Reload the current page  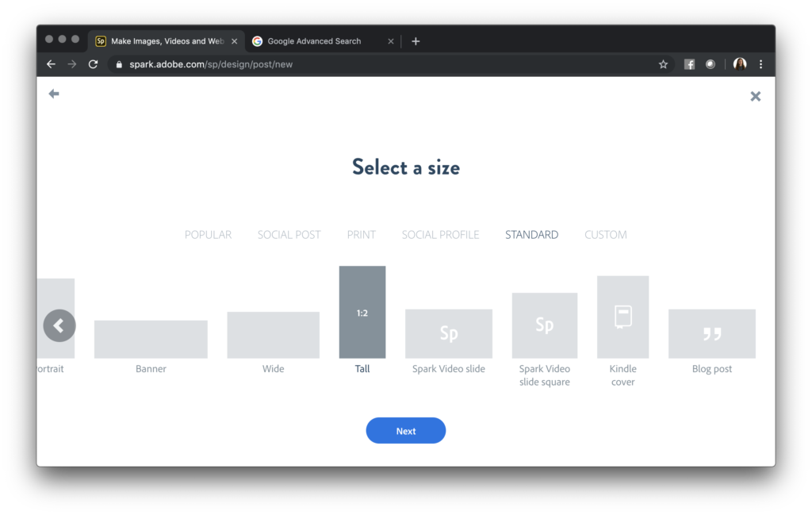tap(93, 63)
